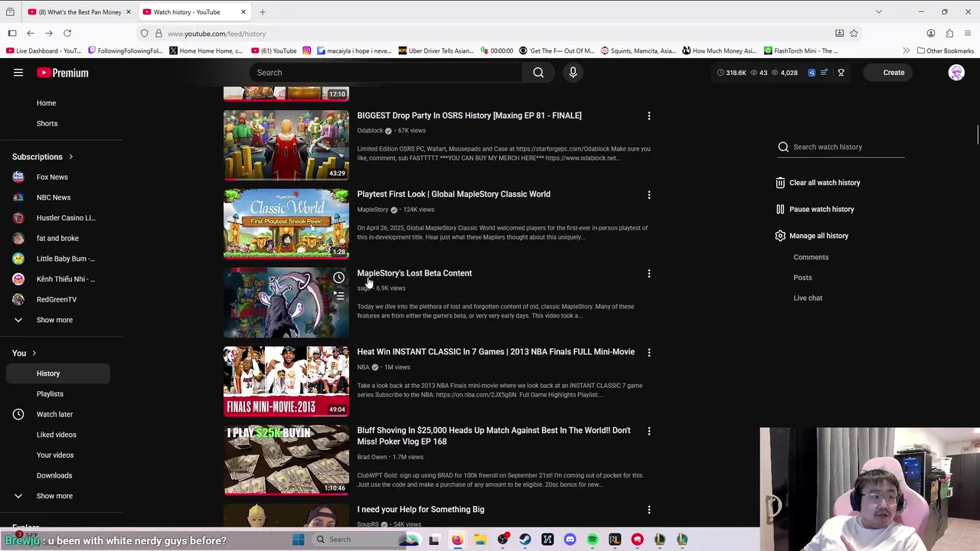Open the Firefox extensions puzzle icon

949,33
